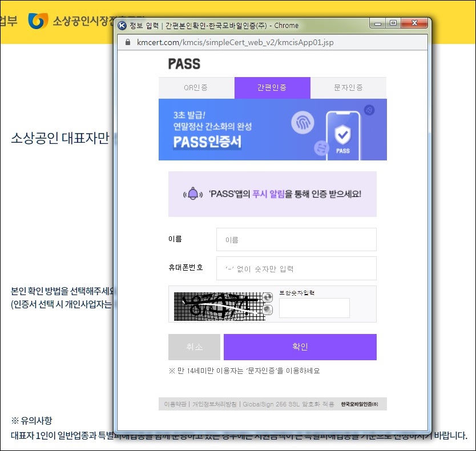Open the 이용약관 link
Screen dimensions: 476x451
pos(175,404)
